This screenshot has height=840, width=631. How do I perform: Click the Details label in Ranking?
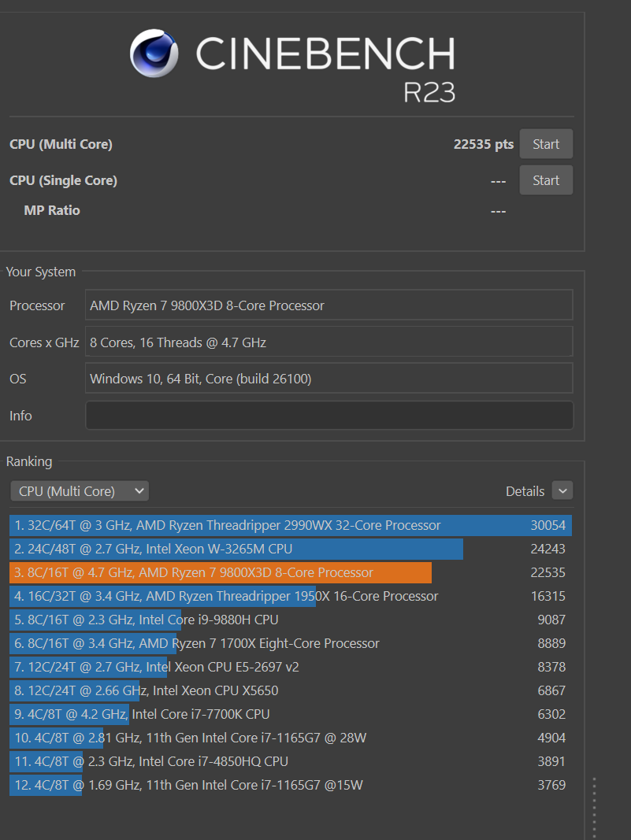pyautogui.click(x=525, y=491)
